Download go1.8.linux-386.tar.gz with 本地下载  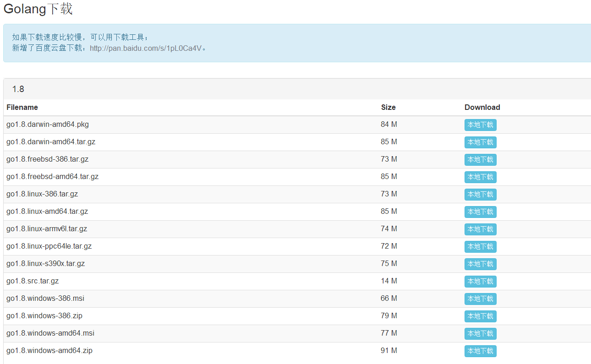[480, 195]
